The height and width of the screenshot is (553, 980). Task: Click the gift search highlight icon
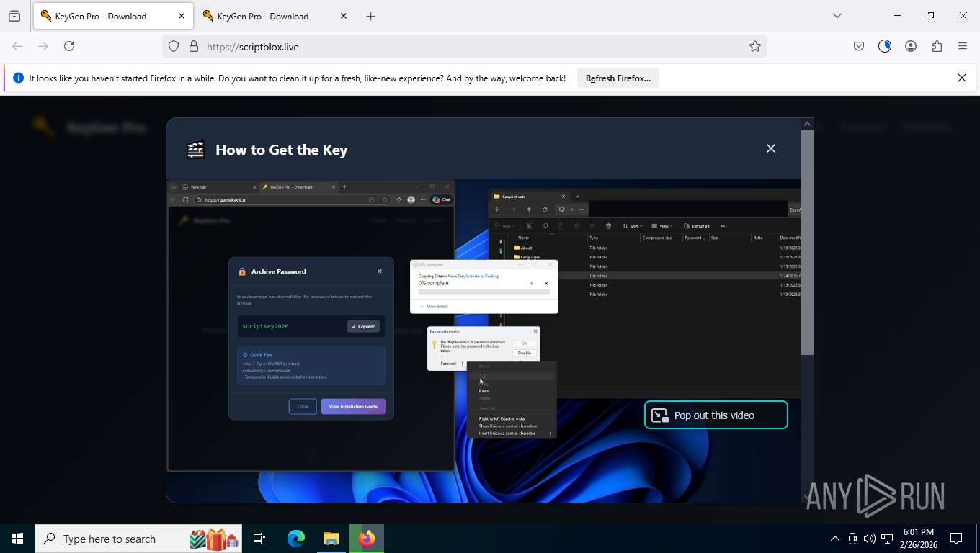[x=214, y=539]
